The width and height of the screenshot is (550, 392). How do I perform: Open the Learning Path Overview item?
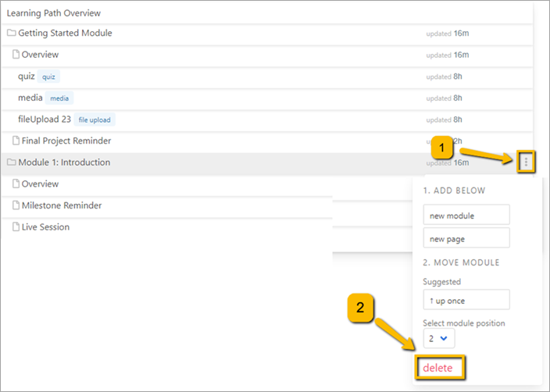coord(54,13)
